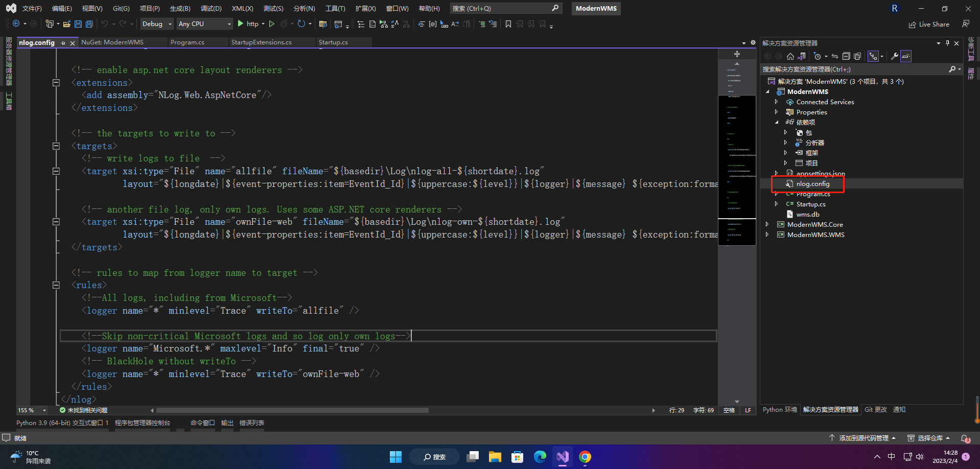Click Collapse All icon in Solution Explorer
Image resolution: width=980 pixels, height=469 pixels.
pyautogui.click(x=846, y=56)
